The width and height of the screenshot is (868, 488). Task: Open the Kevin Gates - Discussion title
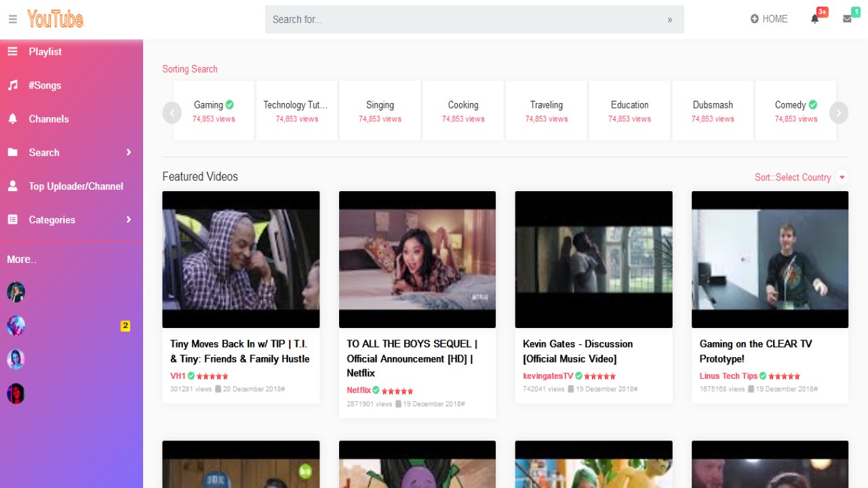click(x=578, y=351)
